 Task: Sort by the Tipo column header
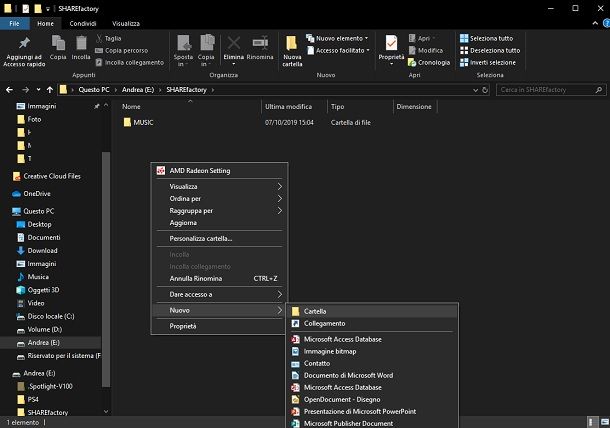click(x=337, y=107)
